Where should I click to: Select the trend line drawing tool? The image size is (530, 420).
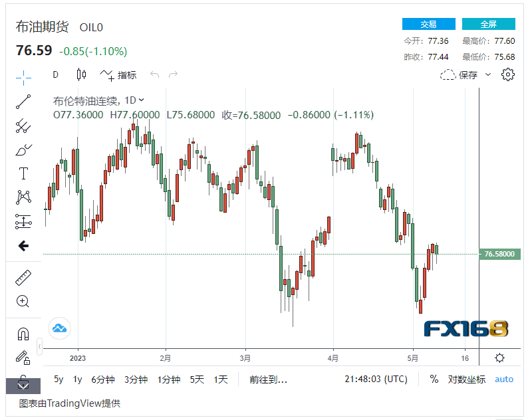23,102
